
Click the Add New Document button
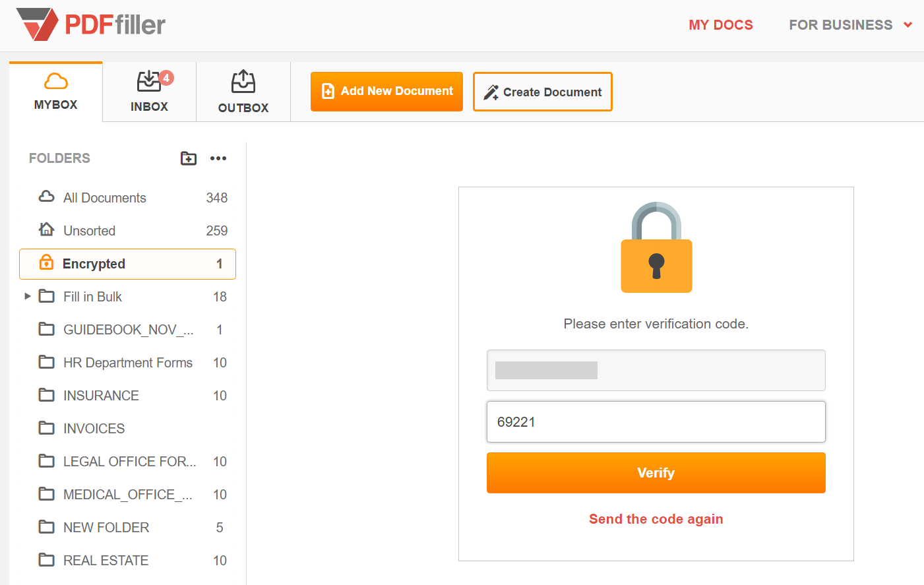[386, 92]
